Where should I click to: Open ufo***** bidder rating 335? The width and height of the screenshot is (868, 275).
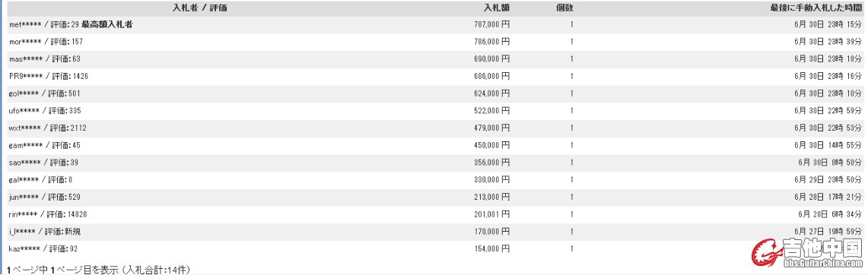(46, 111)
